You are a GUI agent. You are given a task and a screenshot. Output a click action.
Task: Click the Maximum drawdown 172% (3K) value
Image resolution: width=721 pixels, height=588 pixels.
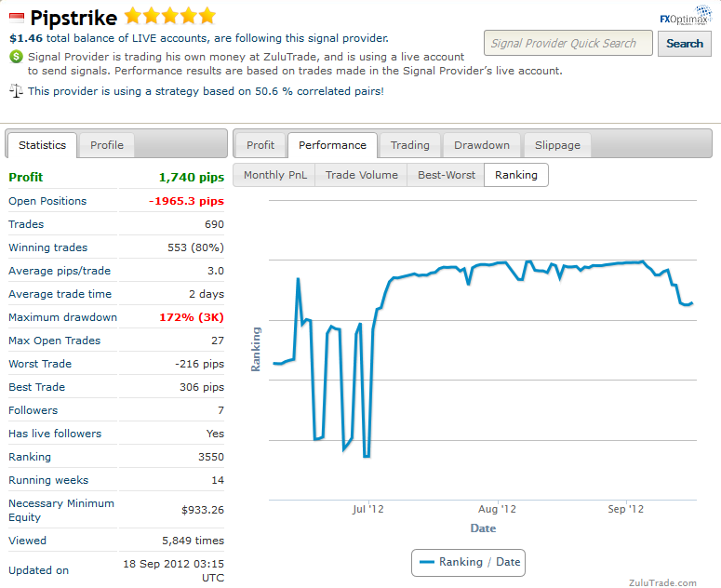[192, 317]
